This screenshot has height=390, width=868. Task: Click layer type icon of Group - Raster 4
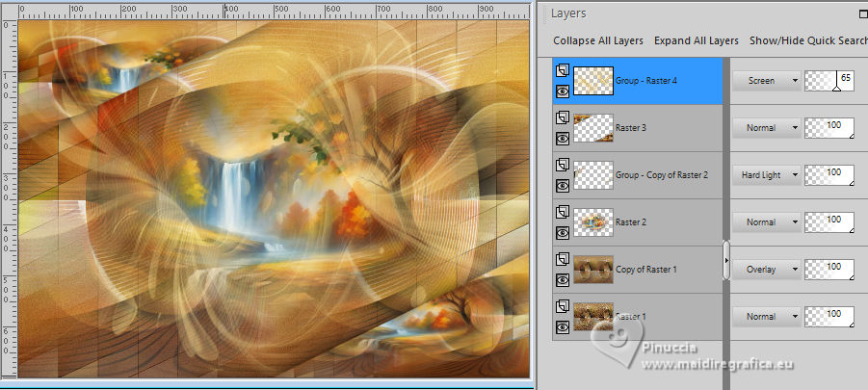coord(563,70)
